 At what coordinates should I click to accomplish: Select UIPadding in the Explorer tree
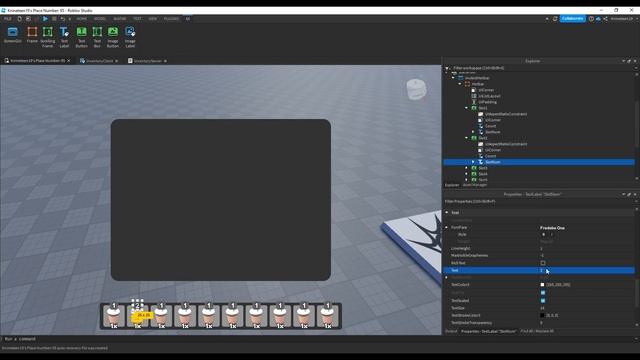click(487, 102)
